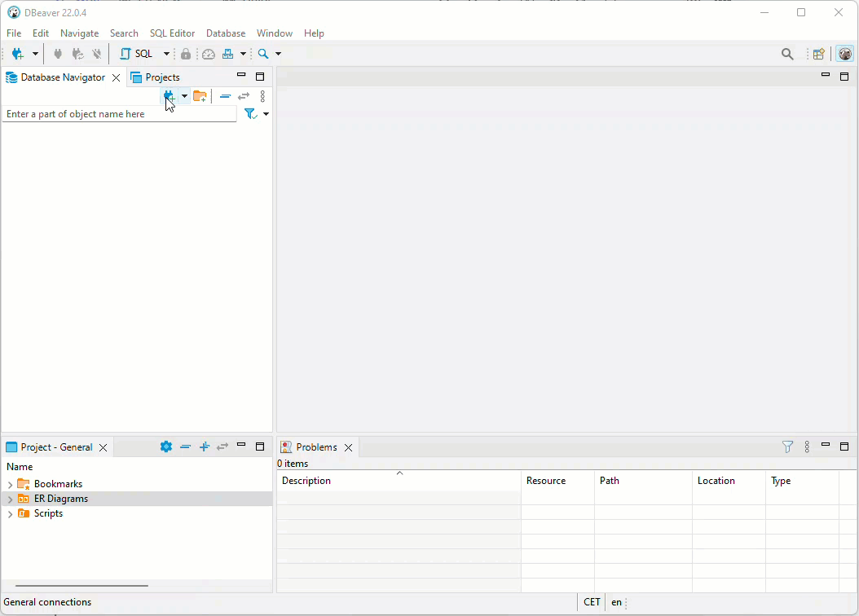Close the Project - General tab

pyautogui.click(x=103, y=448)
